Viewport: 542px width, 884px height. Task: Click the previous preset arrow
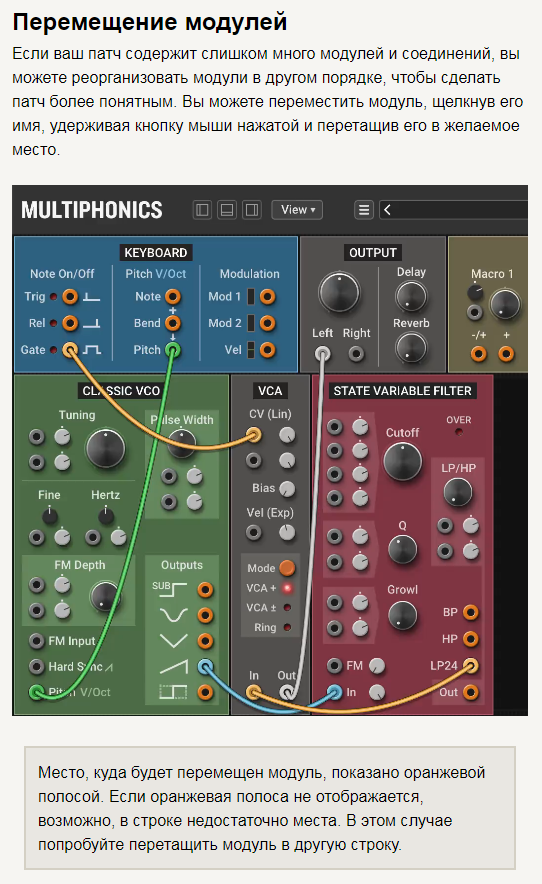(x=387, y=210)
